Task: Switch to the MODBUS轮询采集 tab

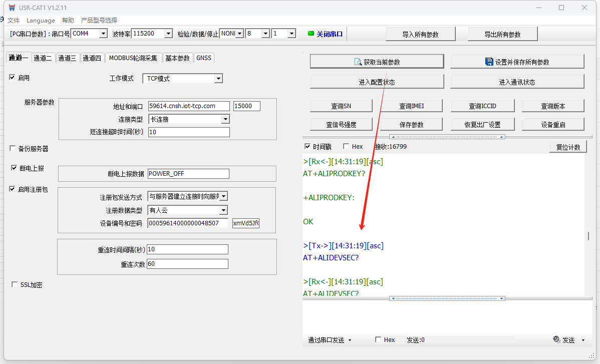Action: [x=133, y=58]
